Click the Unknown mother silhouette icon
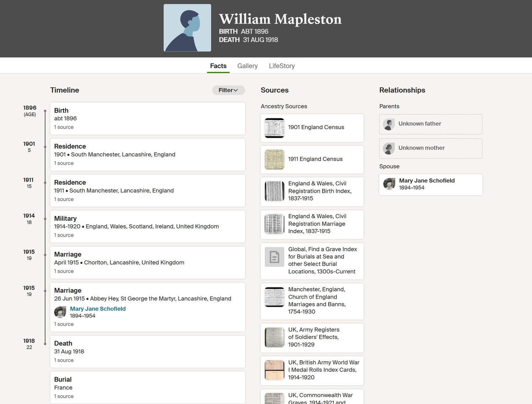Image resolution: width=532 pixels, height=404 pixels. click(x=388, y=148)
